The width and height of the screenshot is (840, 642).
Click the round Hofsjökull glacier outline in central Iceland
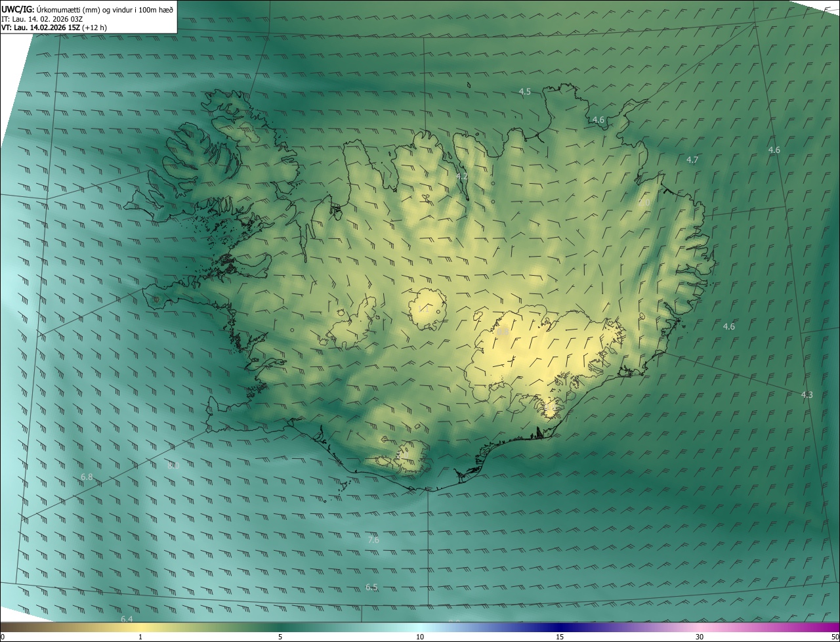pyautogui.click(x=427, y=309)
